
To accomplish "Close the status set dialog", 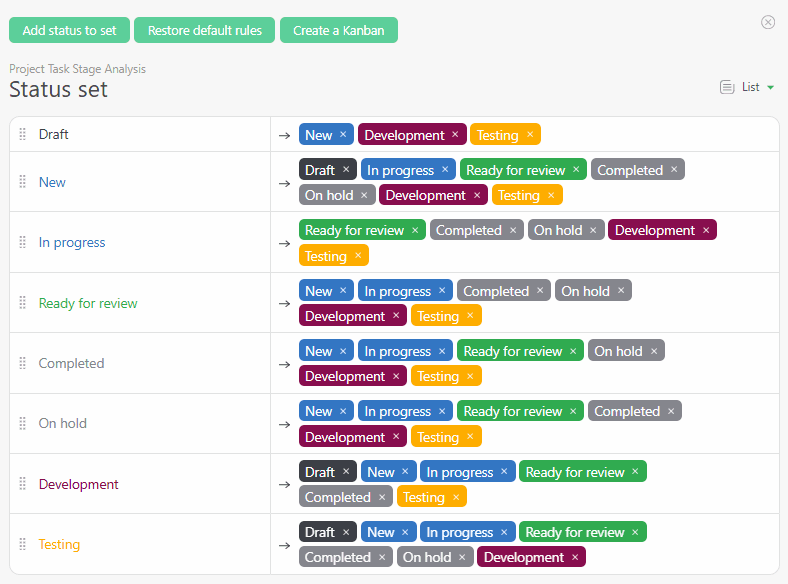I will click(768, 22).
